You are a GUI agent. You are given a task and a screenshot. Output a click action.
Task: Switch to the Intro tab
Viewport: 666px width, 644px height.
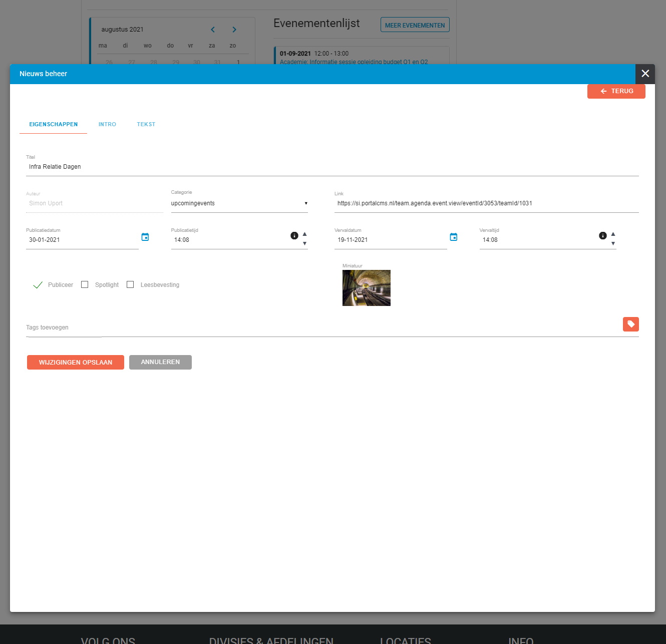tap(107, 124)
